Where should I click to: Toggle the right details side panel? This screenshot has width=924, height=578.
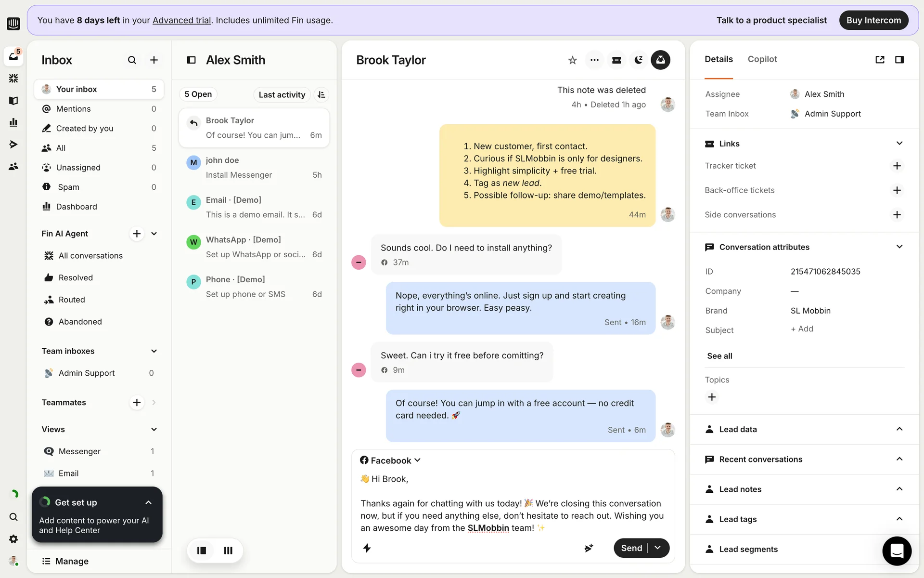[899, 60]
